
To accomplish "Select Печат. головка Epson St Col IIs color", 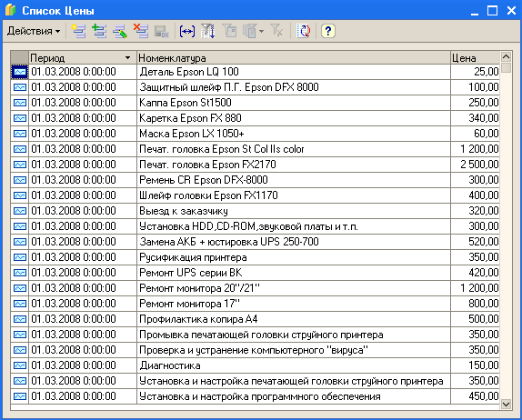I will tap(294, 149).
